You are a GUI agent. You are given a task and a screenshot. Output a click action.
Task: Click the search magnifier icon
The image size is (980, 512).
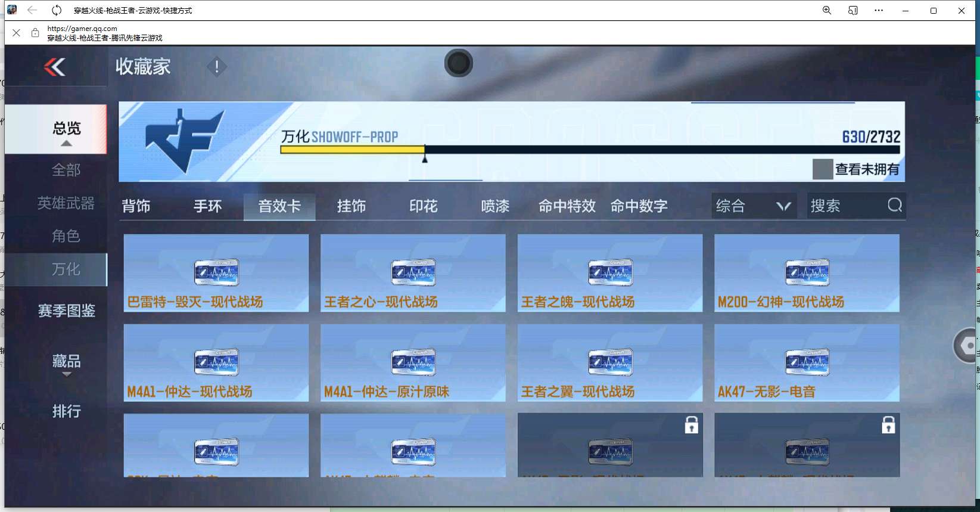[x=895, y=206]
